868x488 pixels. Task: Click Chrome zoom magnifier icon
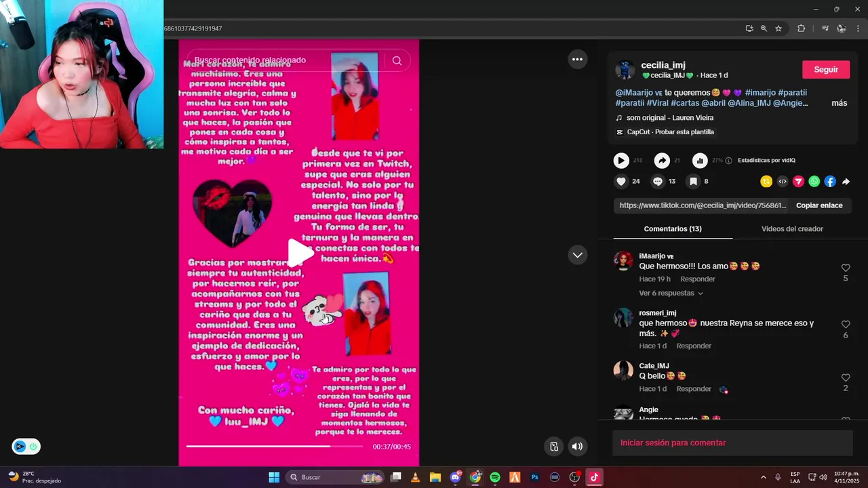point(764,28)
